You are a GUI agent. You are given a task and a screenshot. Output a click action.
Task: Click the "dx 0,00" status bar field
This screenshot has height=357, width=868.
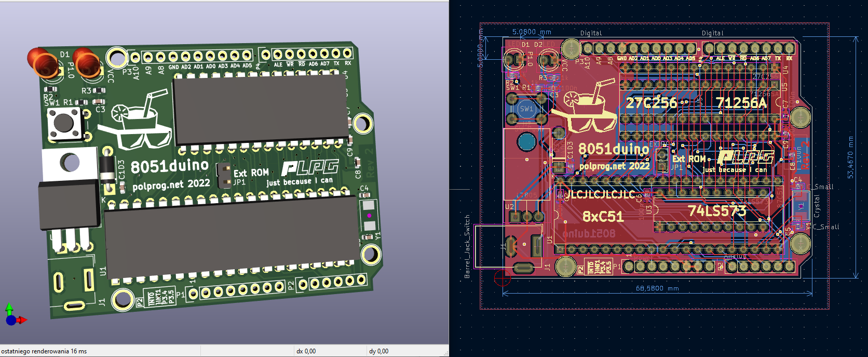[306, 351]
